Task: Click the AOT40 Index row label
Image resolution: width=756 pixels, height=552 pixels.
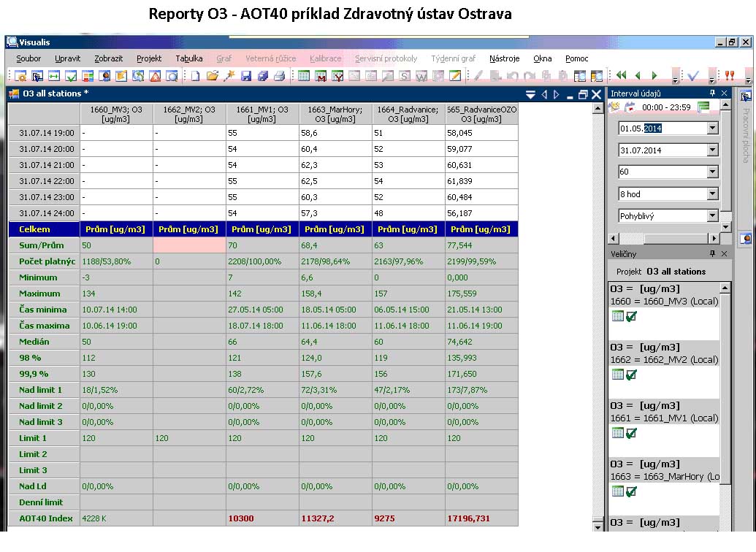Action: point(44,518)
